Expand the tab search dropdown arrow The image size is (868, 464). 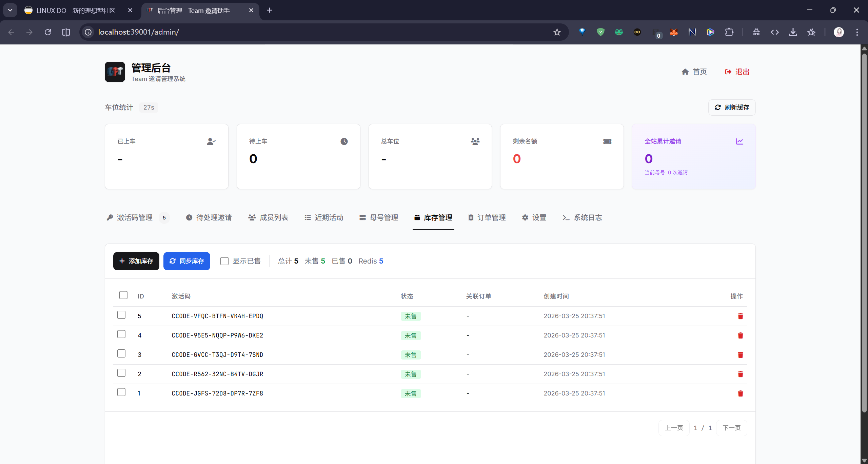click(x=10, y=10)
